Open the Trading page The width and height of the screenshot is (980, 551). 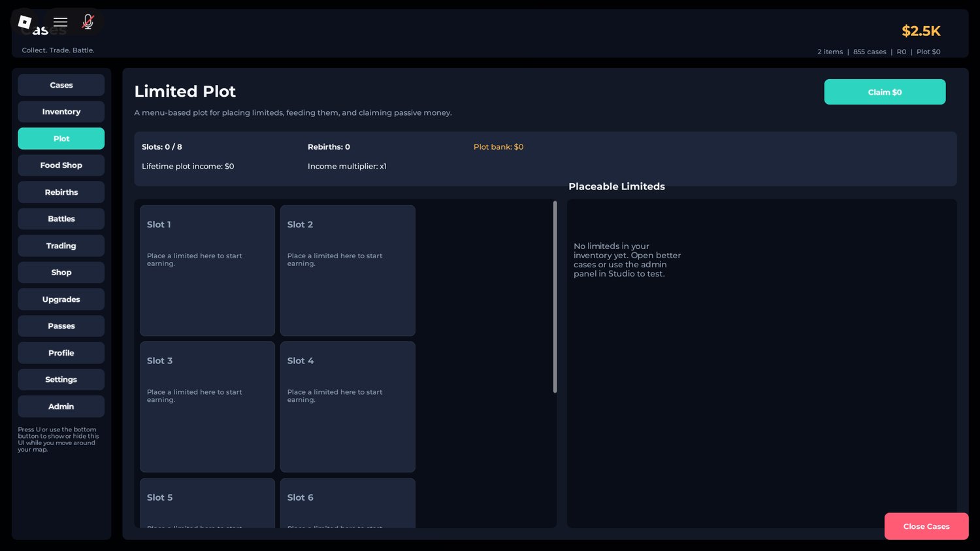[x=61, y=246]
